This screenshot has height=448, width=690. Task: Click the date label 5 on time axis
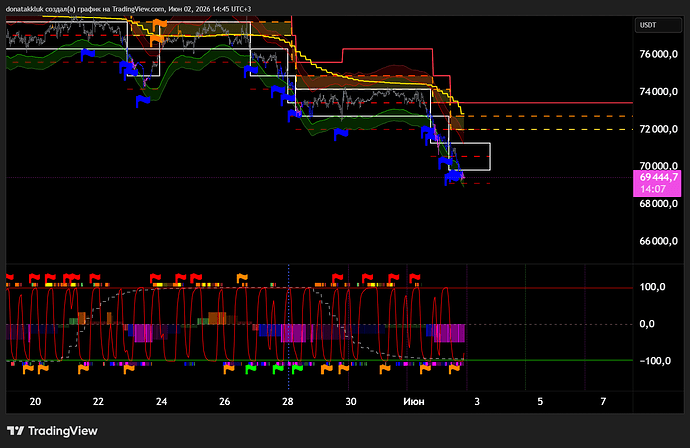(540, 401)
